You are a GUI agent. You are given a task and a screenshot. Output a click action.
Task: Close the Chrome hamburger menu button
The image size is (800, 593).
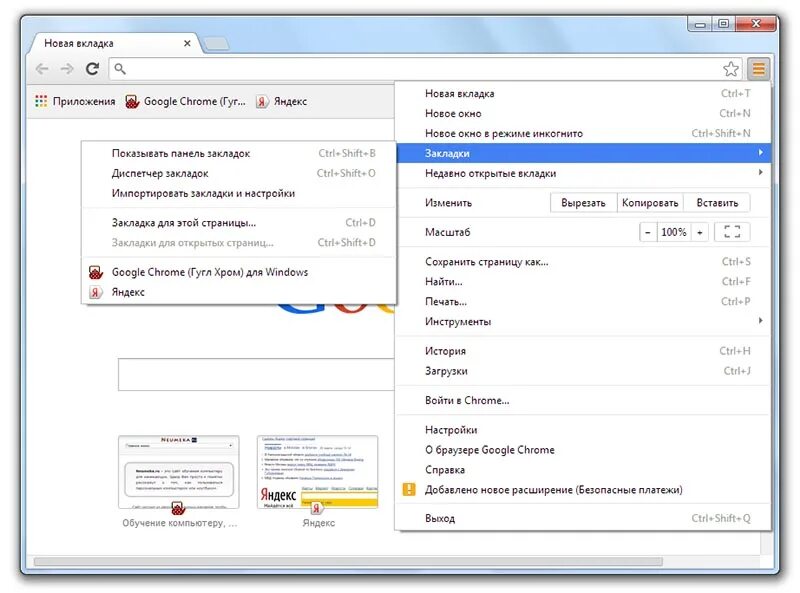pos(759,68)
